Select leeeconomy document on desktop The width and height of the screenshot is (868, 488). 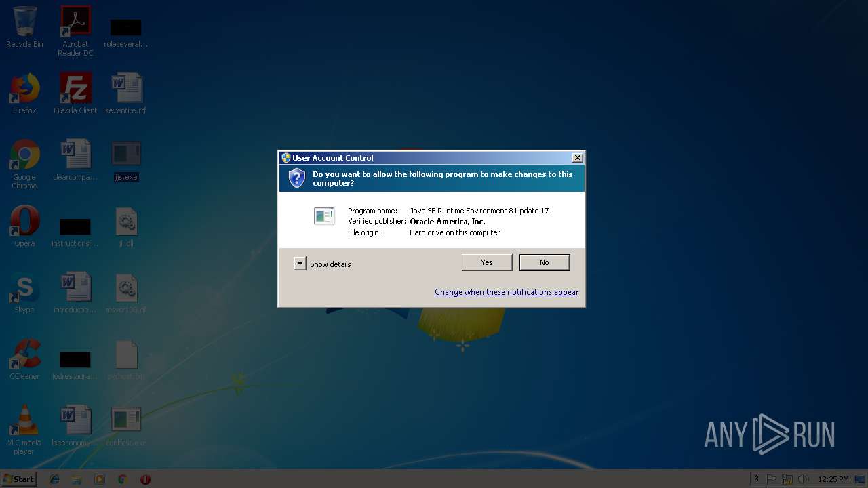point(75,426)
